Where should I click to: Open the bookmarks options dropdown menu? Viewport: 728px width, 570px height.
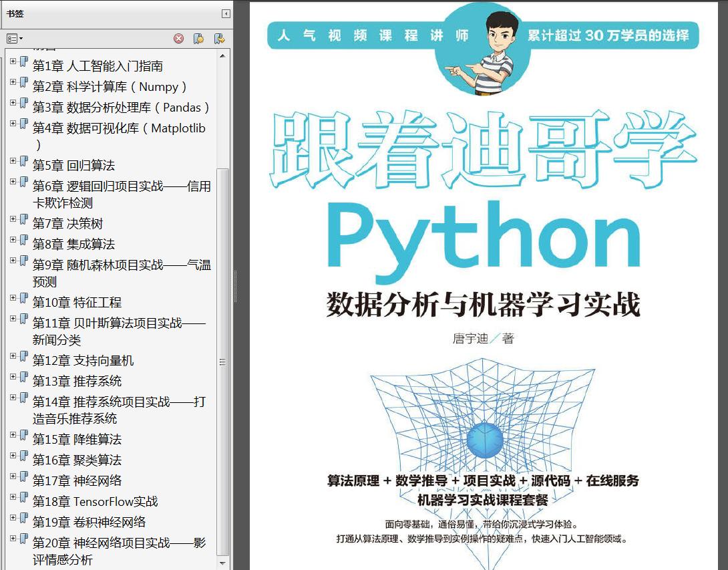(15, 39)
